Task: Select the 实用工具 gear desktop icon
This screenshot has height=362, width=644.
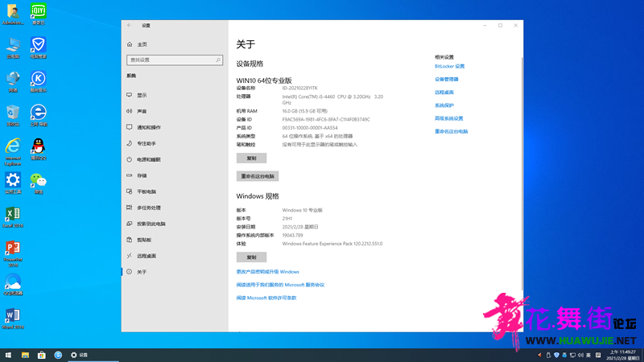Action: (13, 183)
